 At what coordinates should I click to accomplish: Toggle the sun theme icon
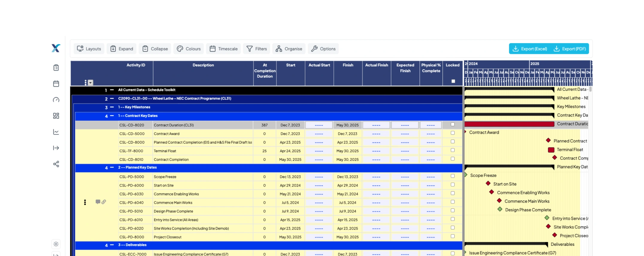coord(56,244)
